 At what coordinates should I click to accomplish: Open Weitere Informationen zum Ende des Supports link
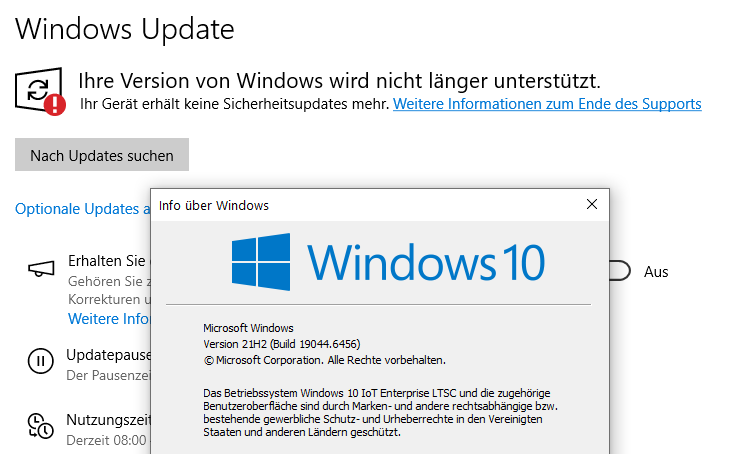pos(547,104)
